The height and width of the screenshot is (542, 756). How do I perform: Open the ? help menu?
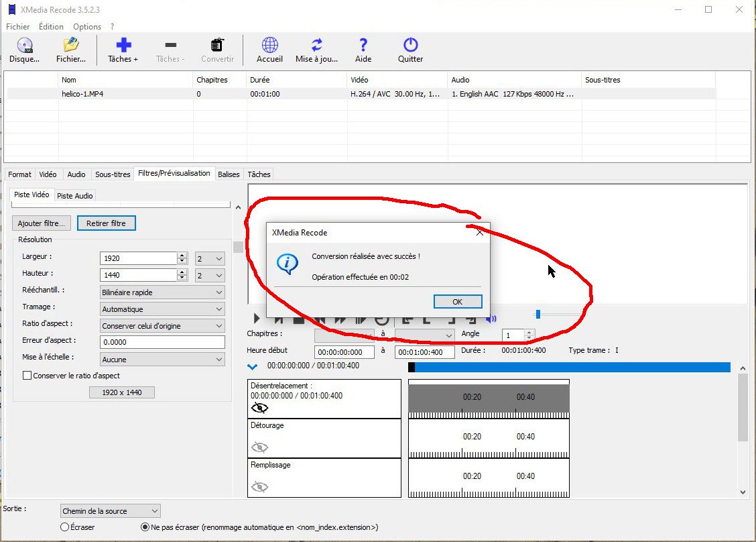tap(113, 27)
